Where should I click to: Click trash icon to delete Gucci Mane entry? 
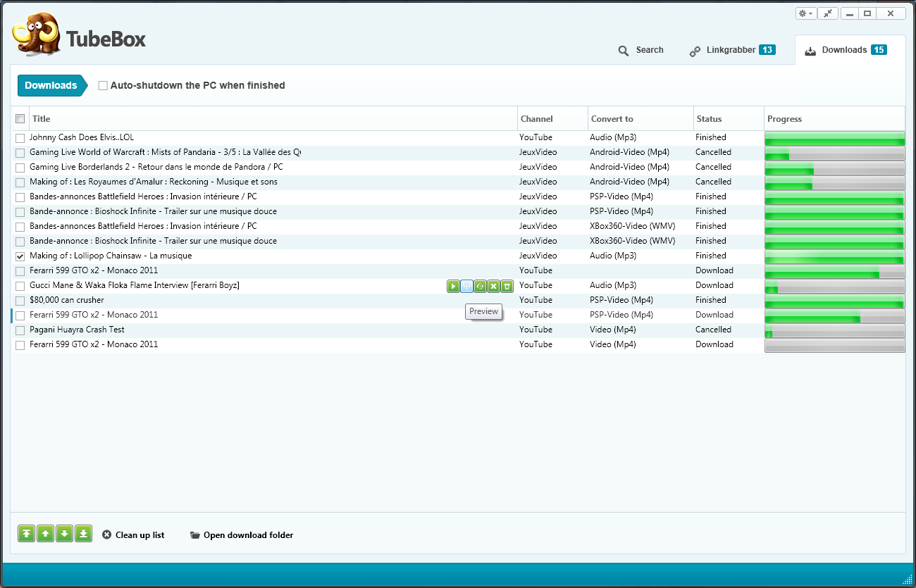[x=507, y=286]
